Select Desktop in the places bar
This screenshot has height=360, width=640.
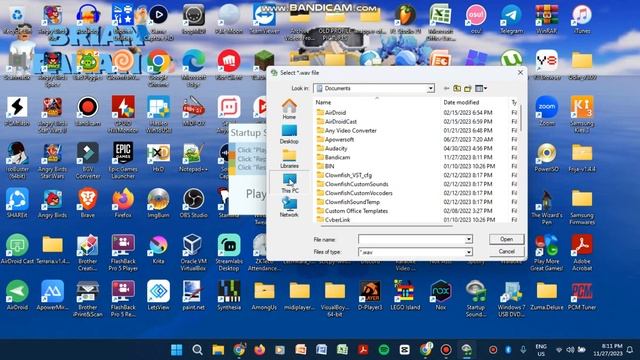(289, 134)
